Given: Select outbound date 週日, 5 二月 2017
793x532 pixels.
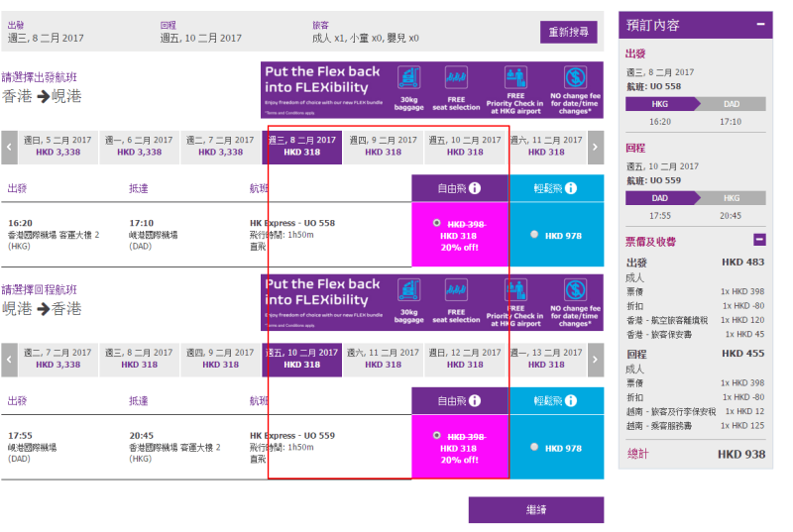Looking at the screenshot, I should tap(57, 147).
